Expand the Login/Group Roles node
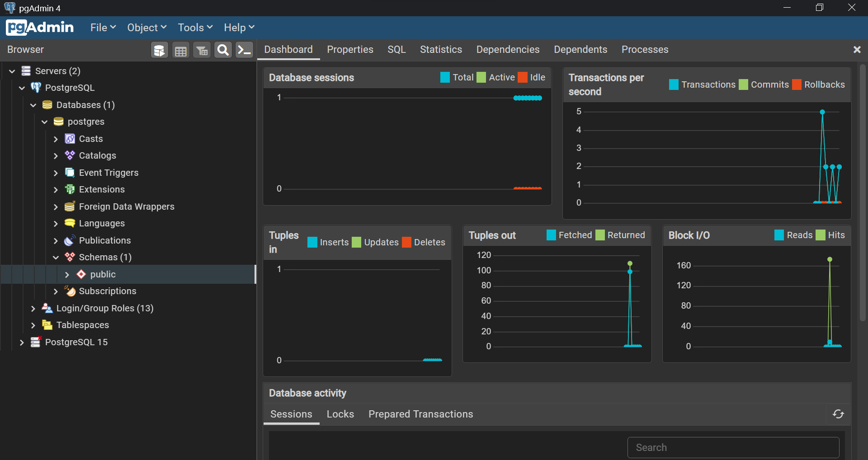868x460 pixels. tap(33, 309)
